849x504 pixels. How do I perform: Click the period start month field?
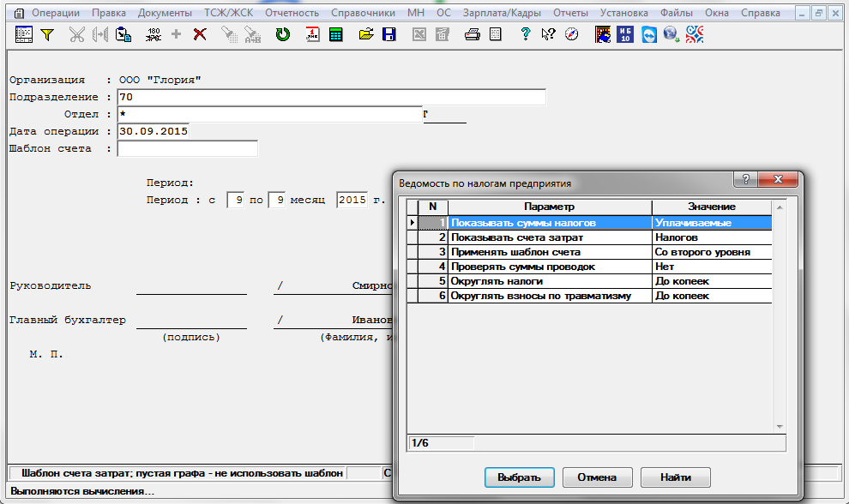click(x=235, y=200)
